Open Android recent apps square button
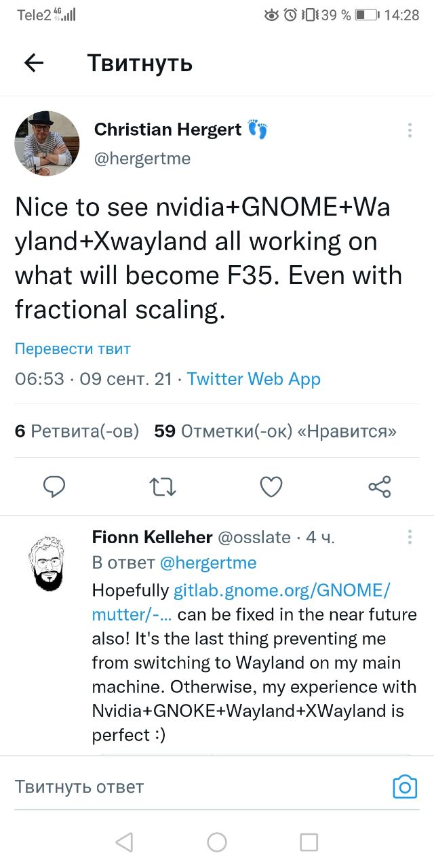 [309, 842]
